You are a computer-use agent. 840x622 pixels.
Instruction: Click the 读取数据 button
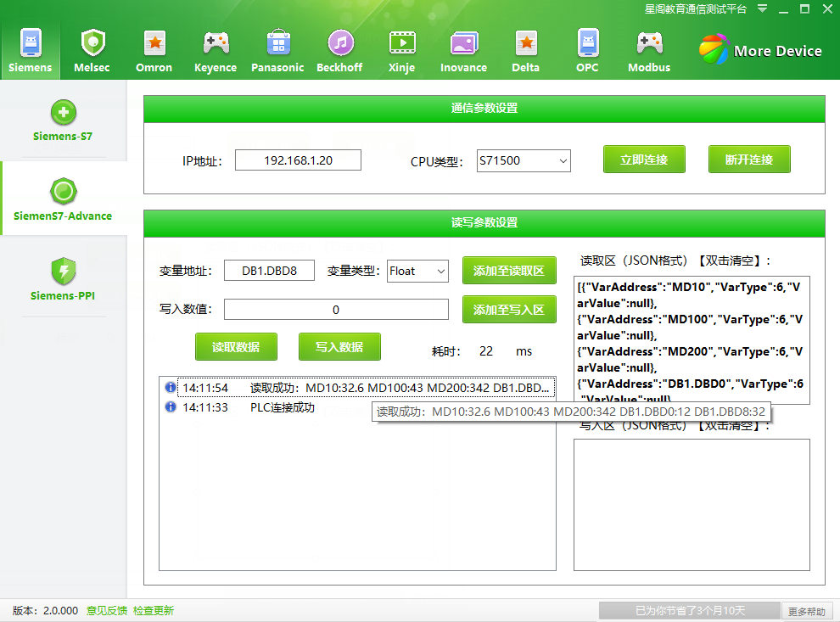pyautogui.click(x=236, y=346)
